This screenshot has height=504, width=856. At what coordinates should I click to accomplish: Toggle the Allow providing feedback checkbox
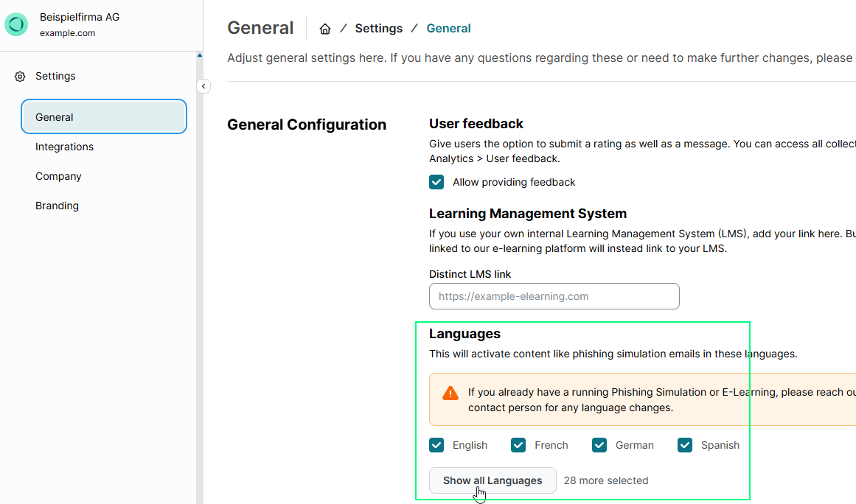(x=436, y=182)
